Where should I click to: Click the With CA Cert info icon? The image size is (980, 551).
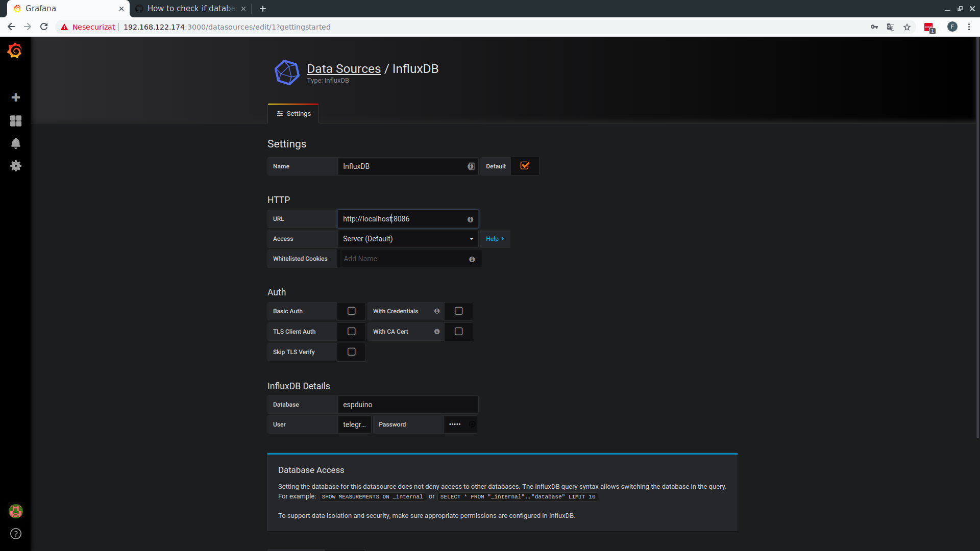[x=437, y=332]
